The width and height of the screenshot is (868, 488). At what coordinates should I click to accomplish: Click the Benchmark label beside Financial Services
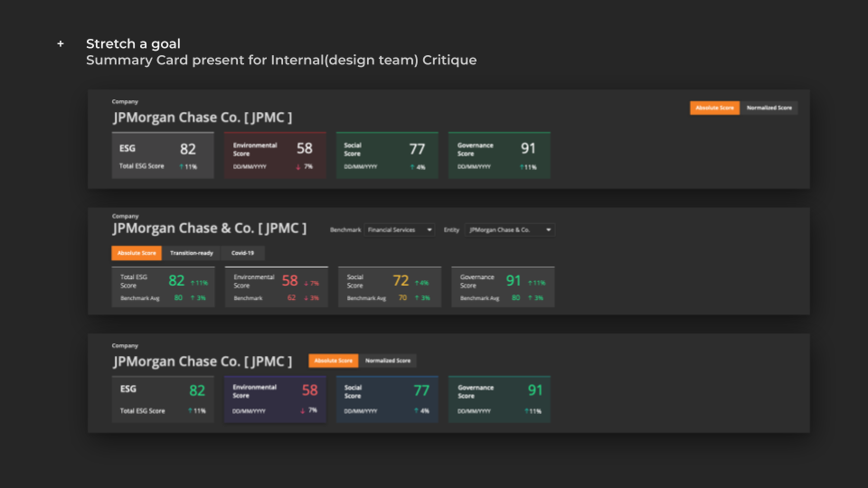tap(345, 230)
